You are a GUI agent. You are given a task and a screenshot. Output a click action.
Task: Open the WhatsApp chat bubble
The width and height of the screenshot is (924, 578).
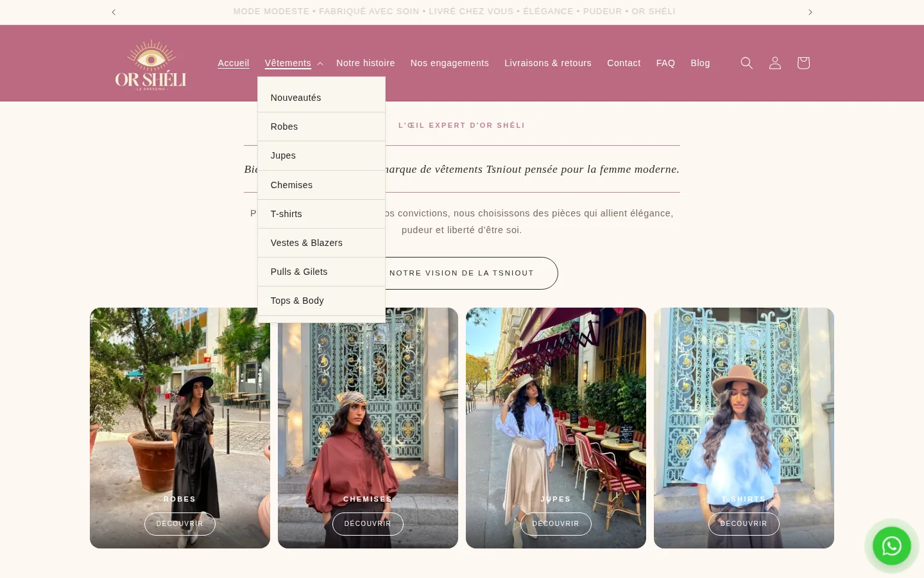click(x=891, y=546)
